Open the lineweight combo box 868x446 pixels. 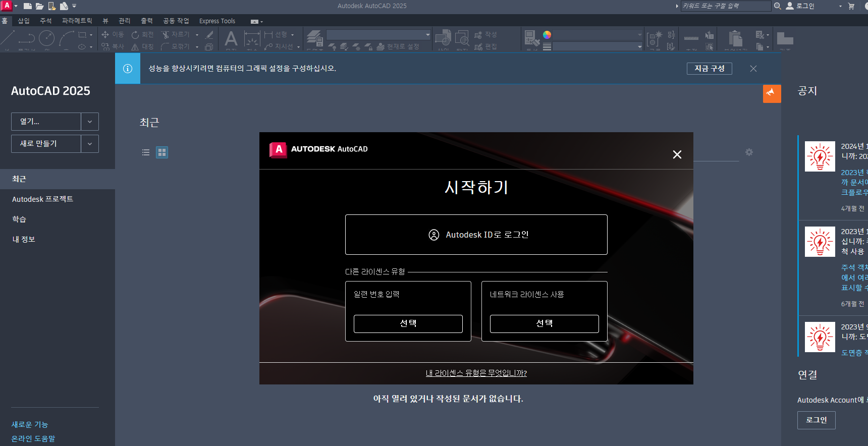click(x=598, y=46)
